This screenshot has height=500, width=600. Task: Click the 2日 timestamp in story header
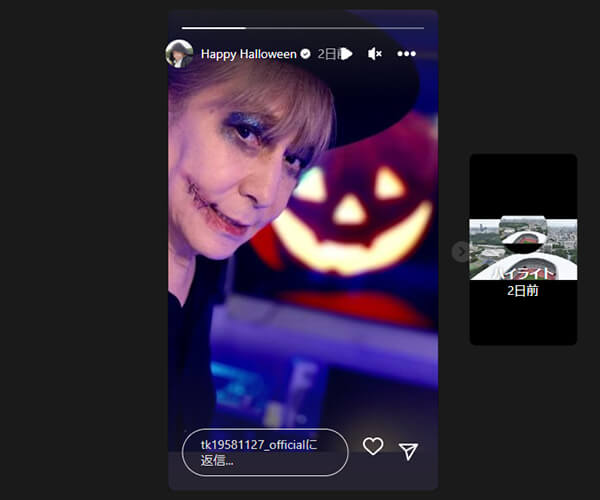[x=329, y=54]
